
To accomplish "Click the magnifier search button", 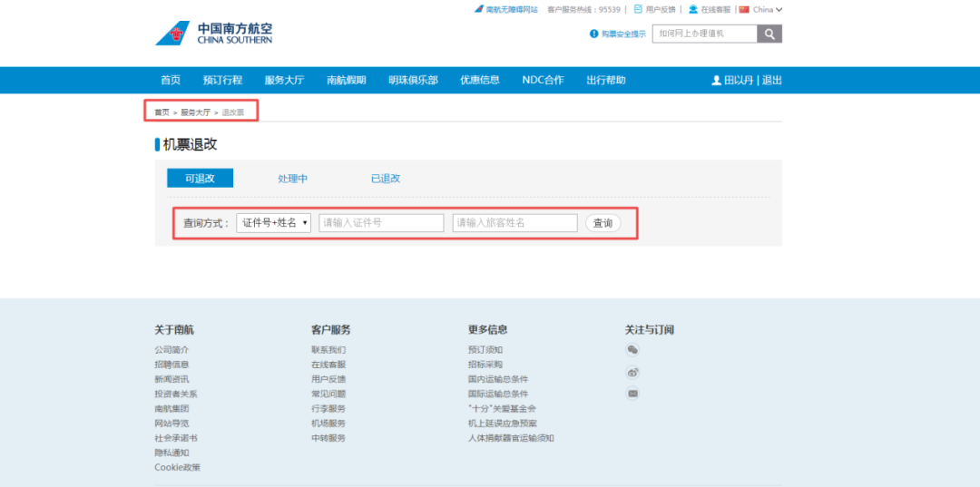I will pyautogui.click(x=769, y=34).
